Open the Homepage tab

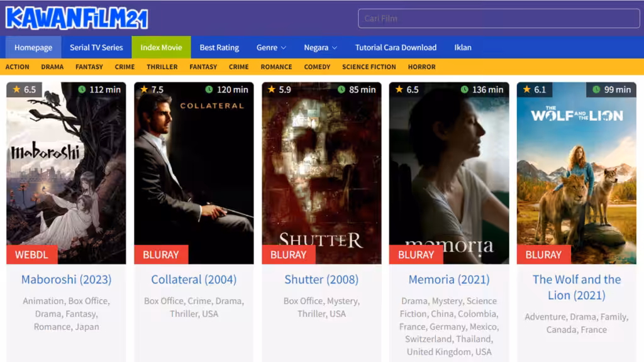(x=33, y=47)
